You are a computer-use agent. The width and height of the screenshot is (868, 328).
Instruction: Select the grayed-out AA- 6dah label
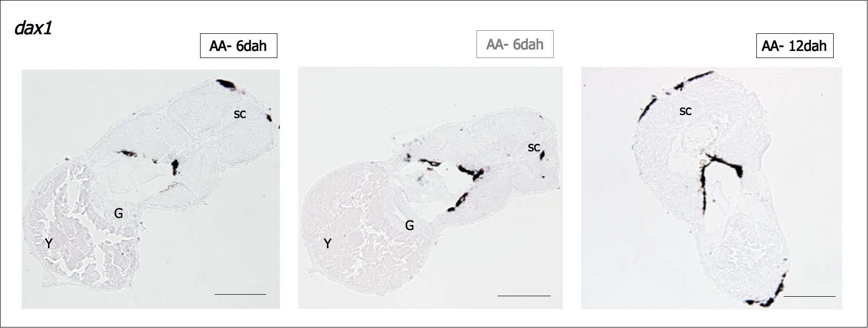click(x=515, y=44)
